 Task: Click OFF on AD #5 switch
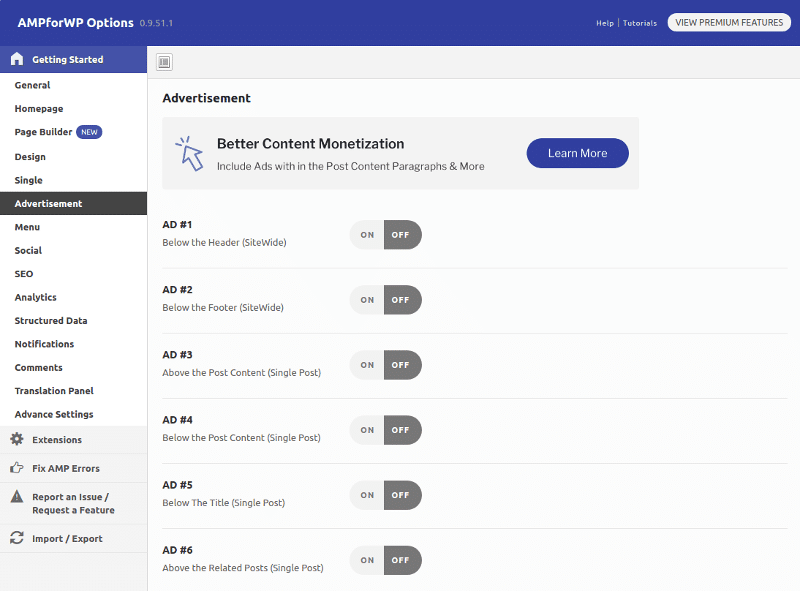click(403, 495)
